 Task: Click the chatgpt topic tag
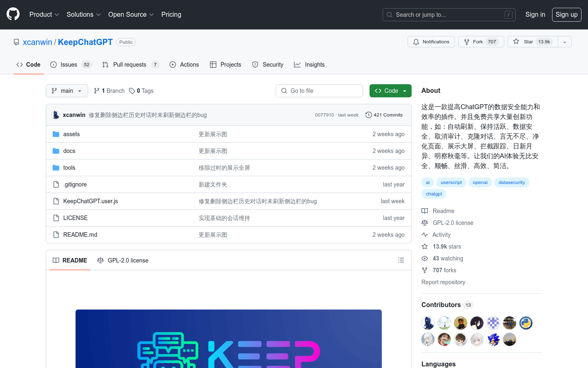[434, 194]
